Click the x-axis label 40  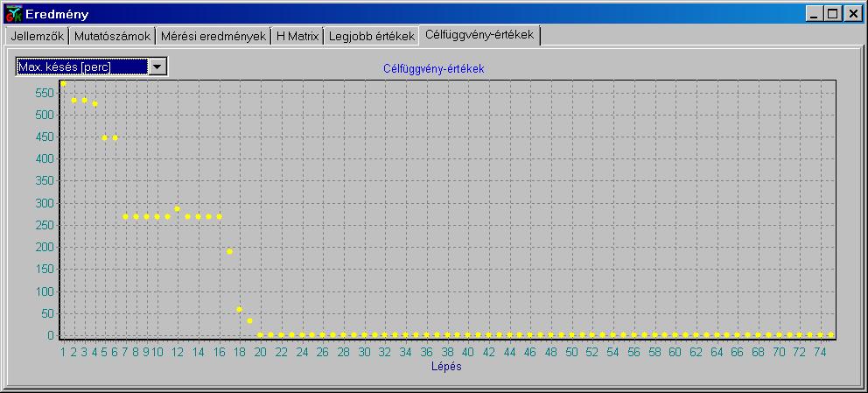pos(468,352)
